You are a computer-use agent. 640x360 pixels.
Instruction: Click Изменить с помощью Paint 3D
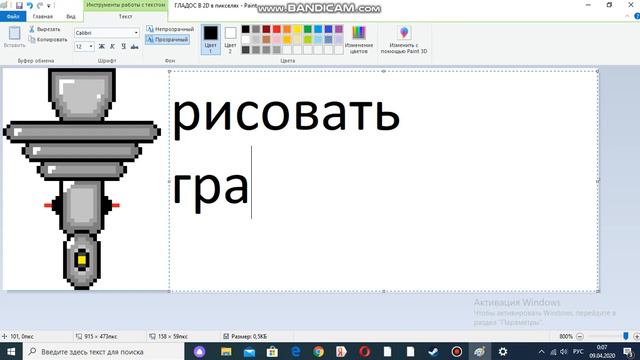(x=404, y=39)
